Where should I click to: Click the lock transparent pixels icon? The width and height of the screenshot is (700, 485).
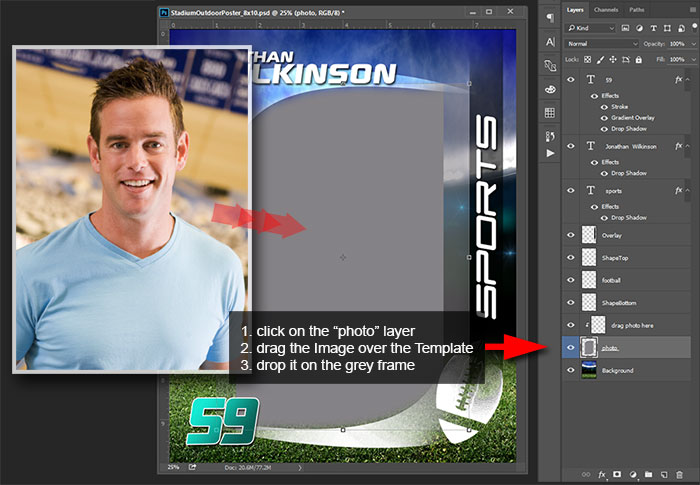[x=588, y=59]
